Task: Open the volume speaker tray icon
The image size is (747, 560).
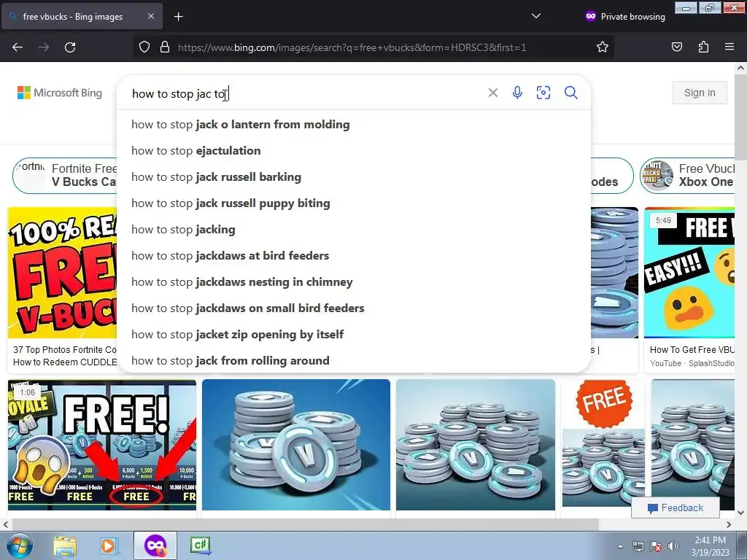Action: pyautogui.click(x=673, y=546)
